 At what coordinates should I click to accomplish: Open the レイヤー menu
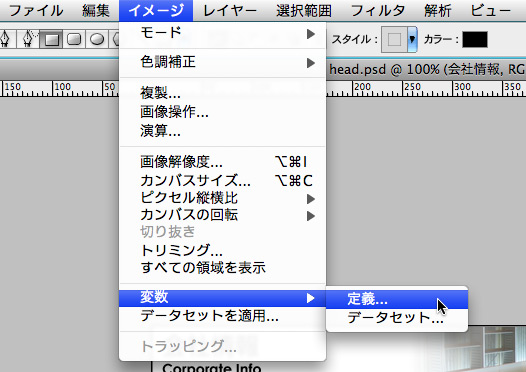click(x=230, y=11)
